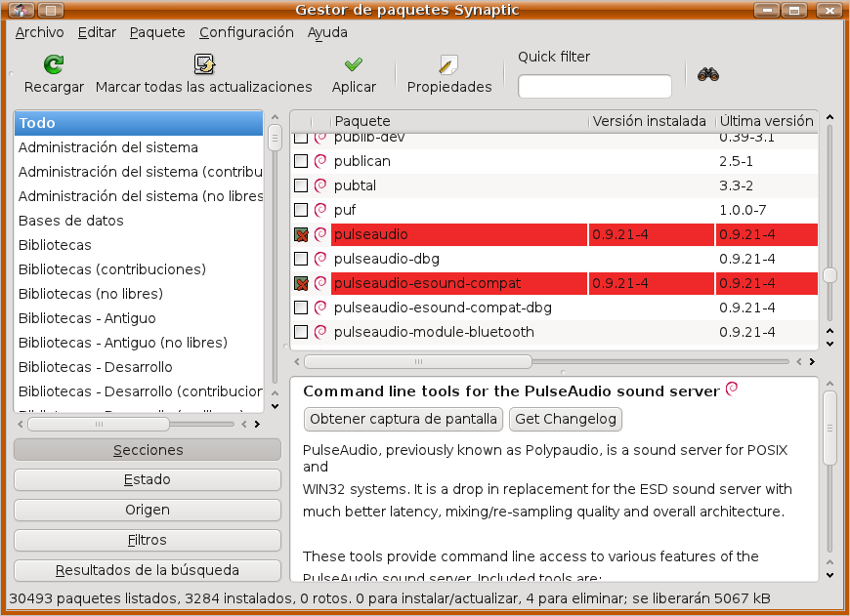Viewport: 850px width, 616px height.
Task: Select the Bibliotecas section
Action: click(139, 245)
